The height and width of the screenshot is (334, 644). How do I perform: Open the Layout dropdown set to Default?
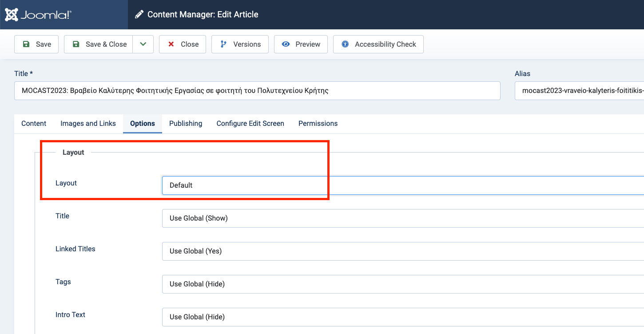(400, 185)
